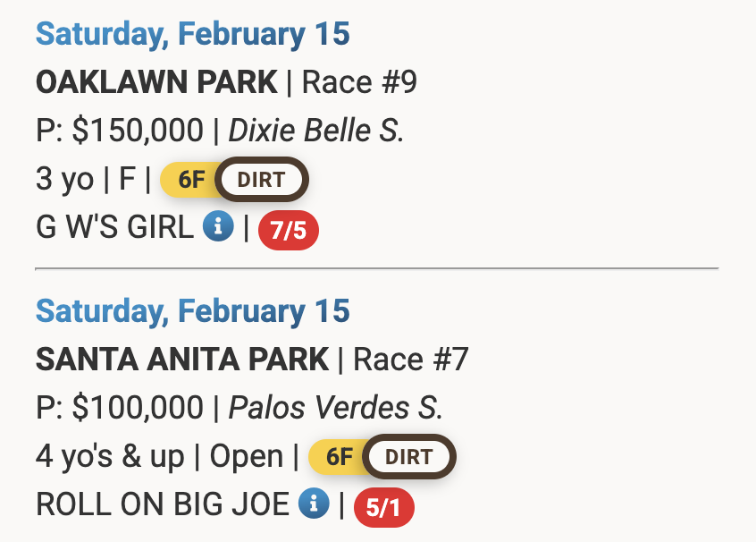Click the $150,000 purse amount
Viewport: 756px width, 542px height.
point(138,131)
